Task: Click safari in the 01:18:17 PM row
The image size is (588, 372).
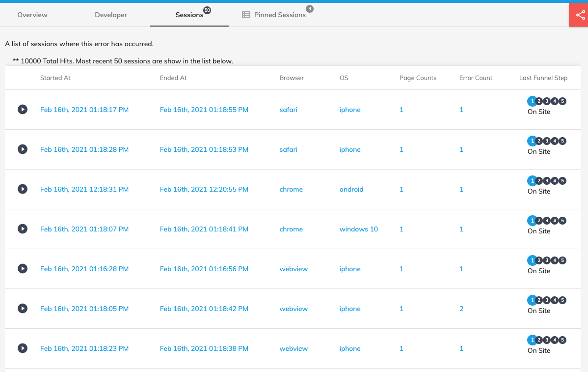Action: [x=289, y=110]
